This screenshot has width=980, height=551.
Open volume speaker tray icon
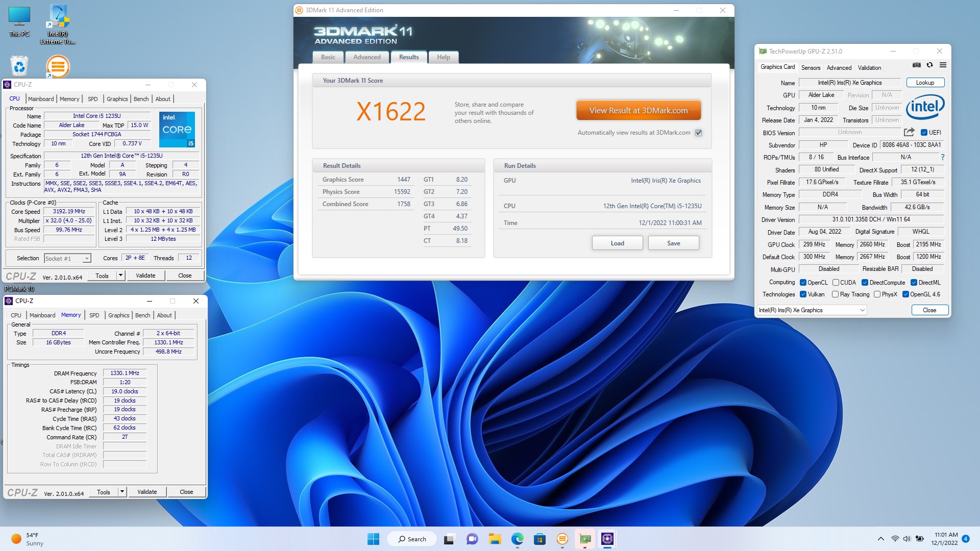[x=907, y=539]
